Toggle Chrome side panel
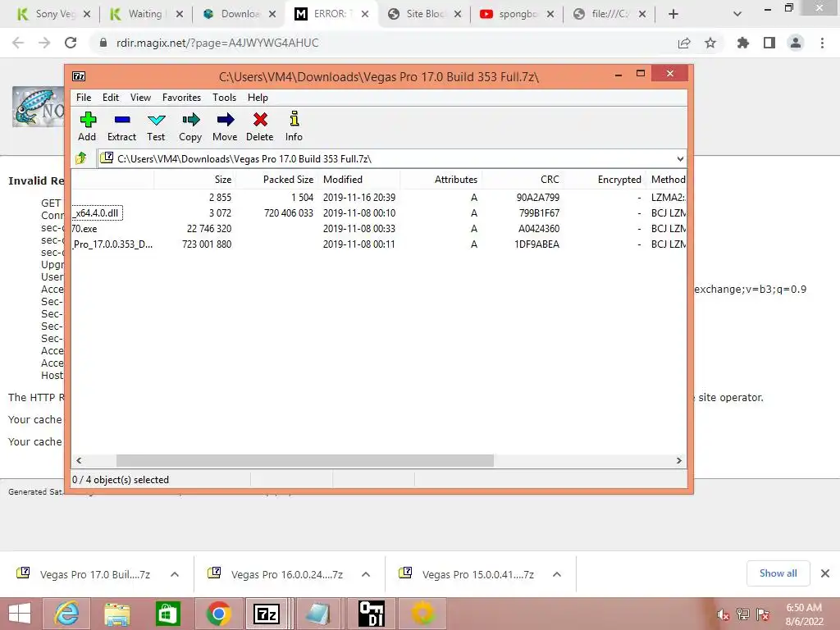 [769, 43]
